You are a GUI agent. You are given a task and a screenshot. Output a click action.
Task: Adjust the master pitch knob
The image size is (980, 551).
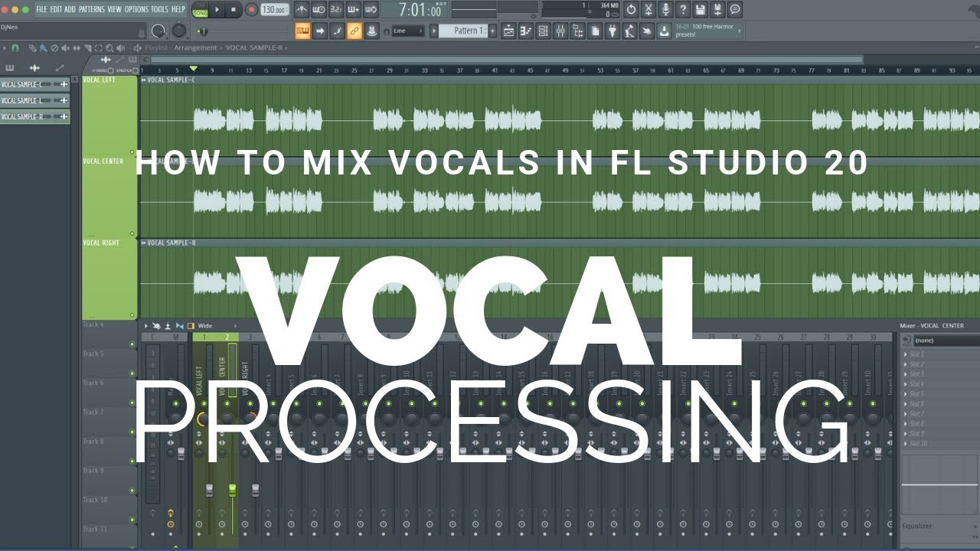point(179,31)
